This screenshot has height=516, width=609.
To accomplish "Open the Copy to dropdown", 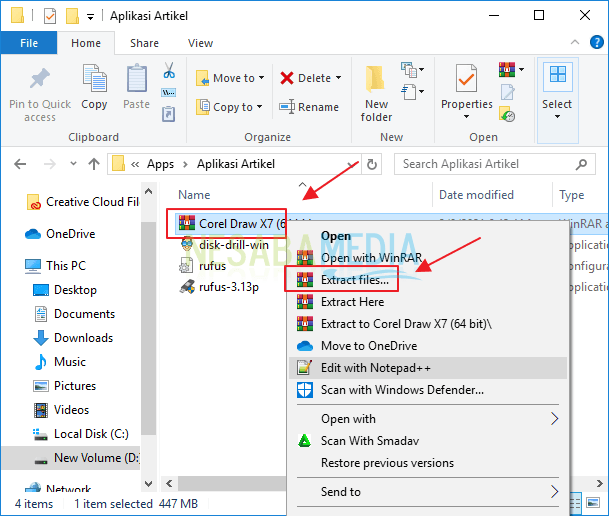I will (229, 107).
